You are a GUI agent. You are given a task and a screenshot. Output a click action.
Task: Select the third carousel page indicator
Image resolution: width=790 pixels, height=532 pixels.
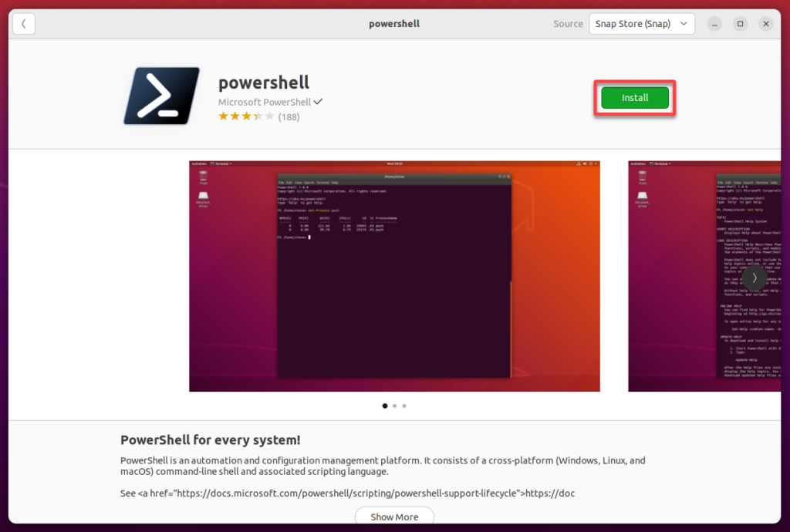pos(404,406)
